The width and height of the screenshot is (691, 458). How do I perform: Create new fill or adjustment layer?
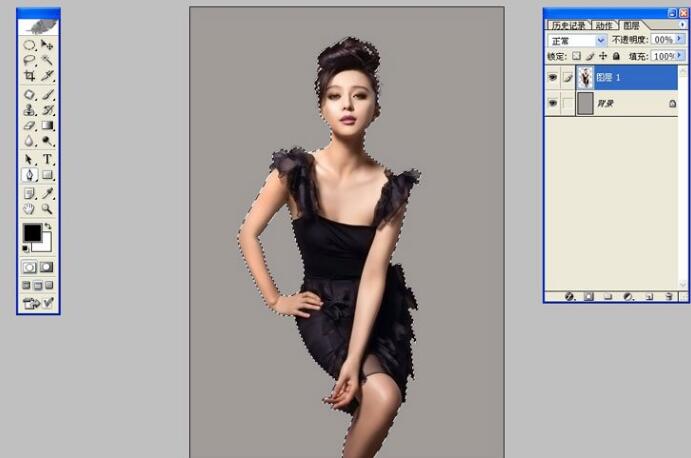click(x=628, y=297)
